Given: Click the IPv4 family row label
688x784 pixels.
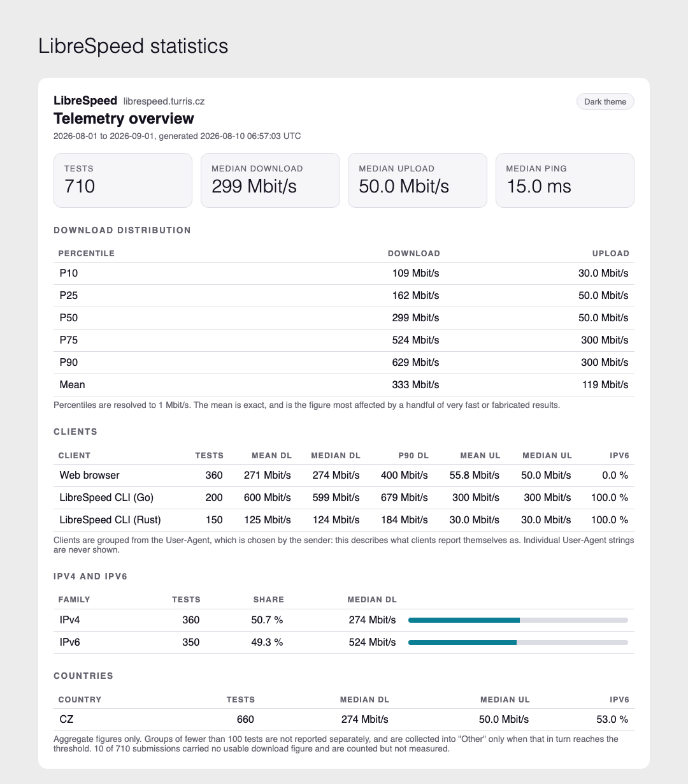Looking at the screenshot, I should 69,620.
